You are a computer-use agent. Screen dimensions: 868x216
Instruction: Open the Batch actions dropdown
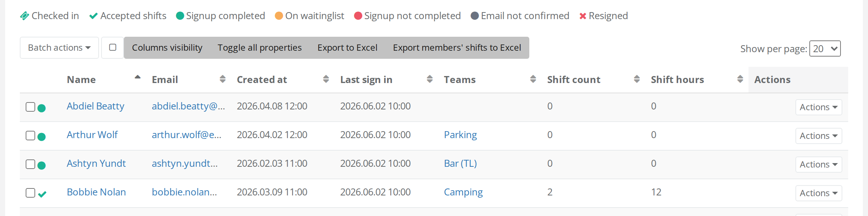(x=59, y=48)
